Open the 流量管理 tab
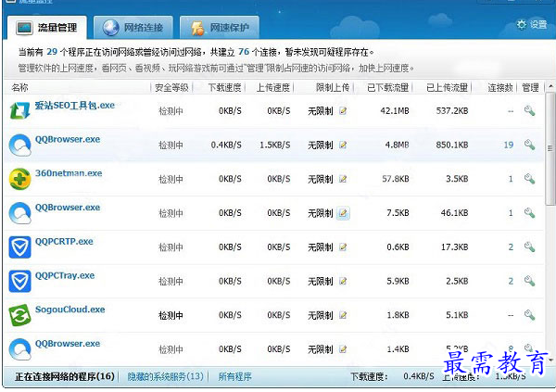556x392 pixels. coord(46,27)
